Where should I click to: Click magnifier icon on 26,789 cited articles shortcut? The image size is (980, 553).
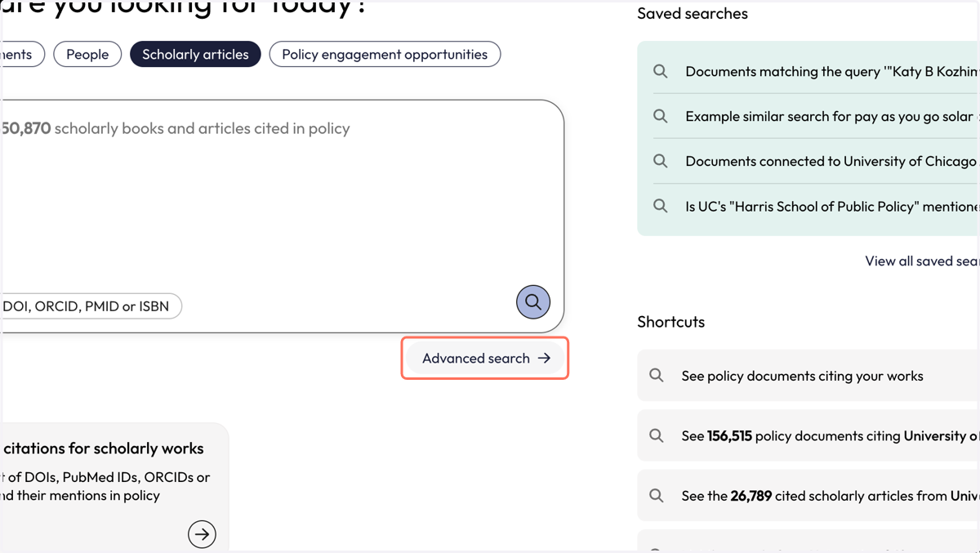[657, 495]
